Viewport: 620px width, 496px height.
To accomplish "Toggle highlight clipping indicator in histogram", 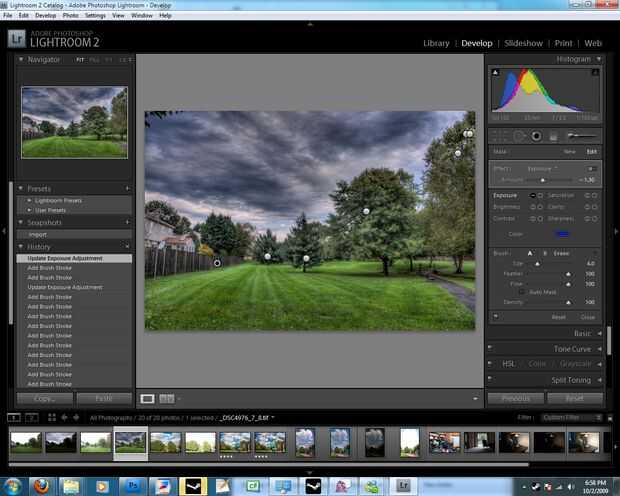I will pyautogui.click(x=595, y=72).
